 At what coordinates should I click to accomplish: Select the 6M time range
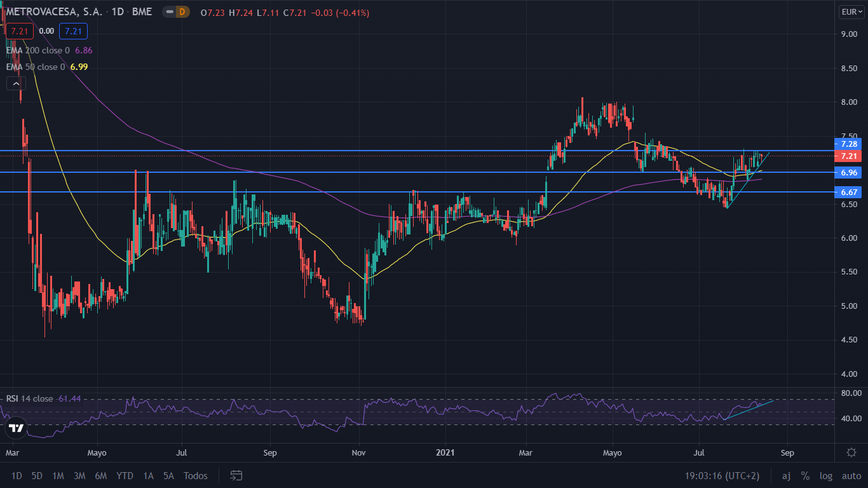tap(100, 475)
